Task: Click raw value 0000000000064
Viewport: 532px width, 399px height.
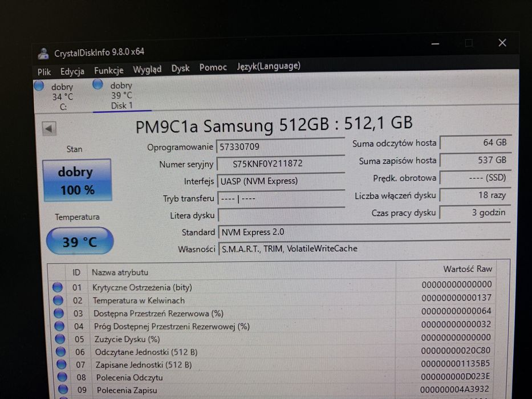Action: click(x=456, y=311)
